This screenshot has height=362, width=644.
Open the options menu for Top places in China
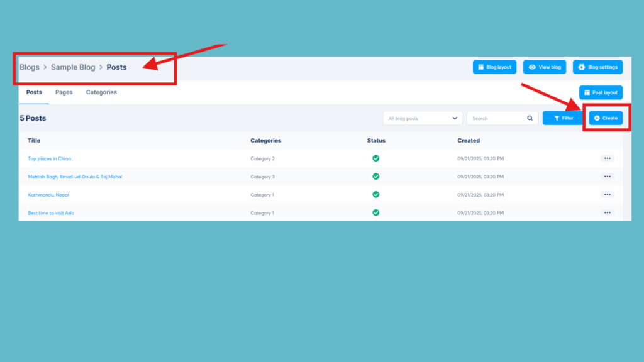point(607,158)
